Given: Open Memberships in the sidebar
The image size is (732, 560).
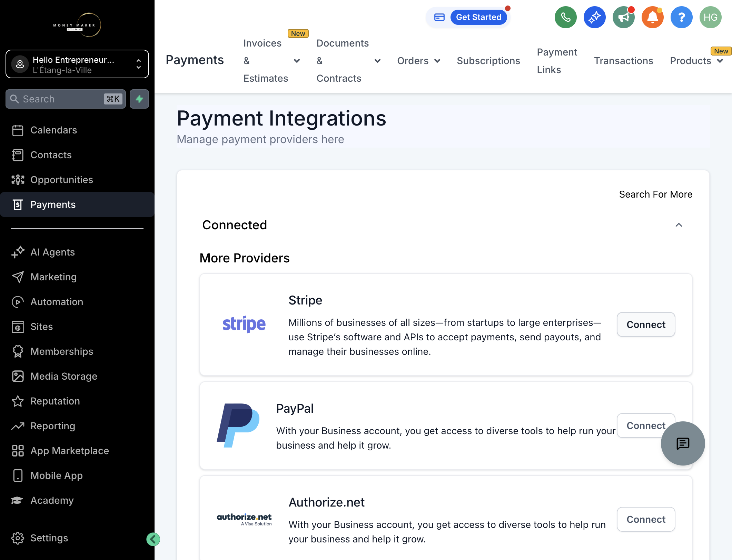Looking at the screenshot, I should tap(77, 351).
